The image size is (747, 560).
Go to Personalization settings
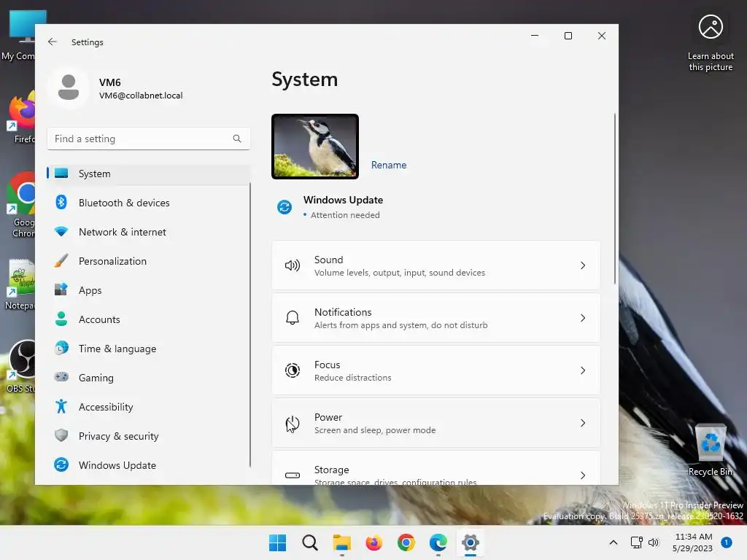coord(148,261)
